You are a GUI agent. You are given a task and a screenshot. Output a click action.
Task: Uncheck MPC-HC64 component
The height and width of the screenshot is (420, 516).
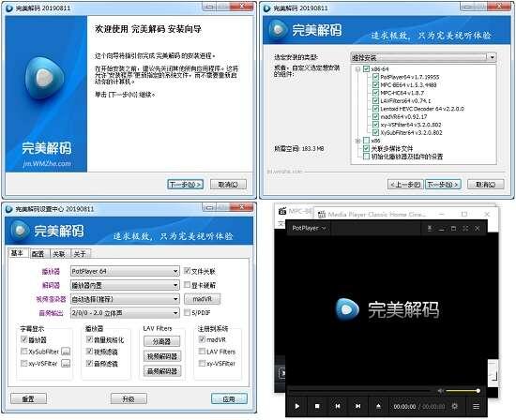tap(375, 93)
